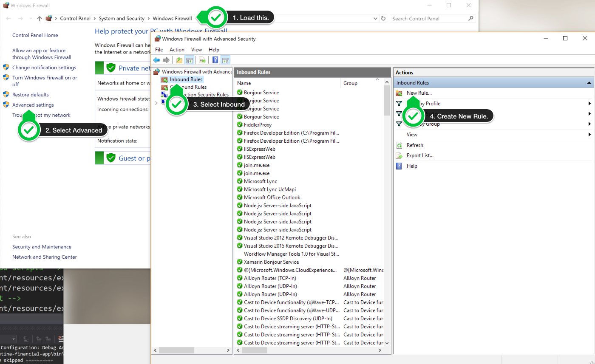Open the Control Panel address bar history dropdown
This screenshot has height=364, width=595.
click(x=375, y=18)
